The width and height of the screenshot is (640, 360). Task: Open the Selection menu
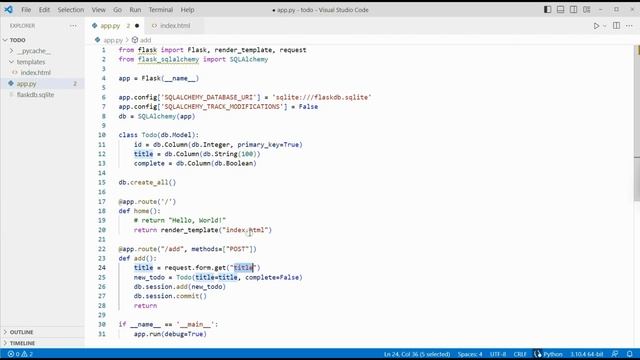pos(71,10)
